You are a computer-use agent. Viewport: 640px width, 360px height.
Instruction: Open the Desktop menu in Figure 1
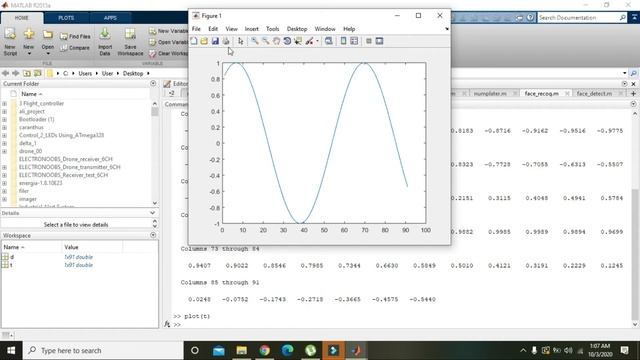tap(297, 29)
